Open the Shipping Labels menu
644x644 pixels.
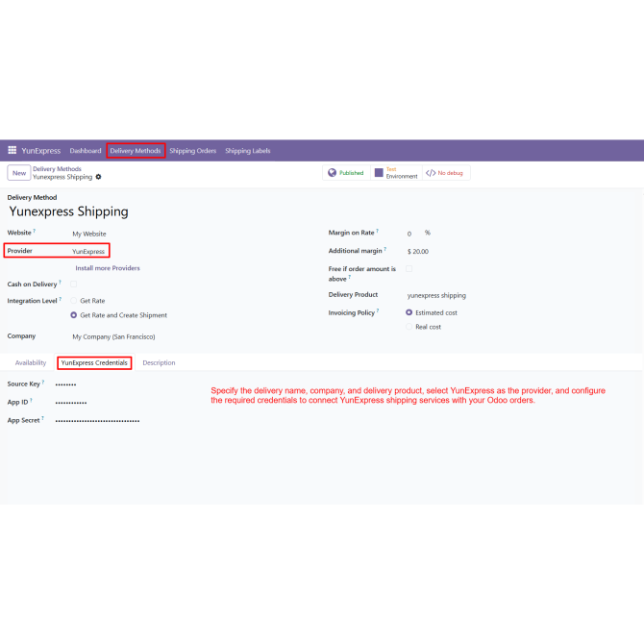[x=248, y=151]
